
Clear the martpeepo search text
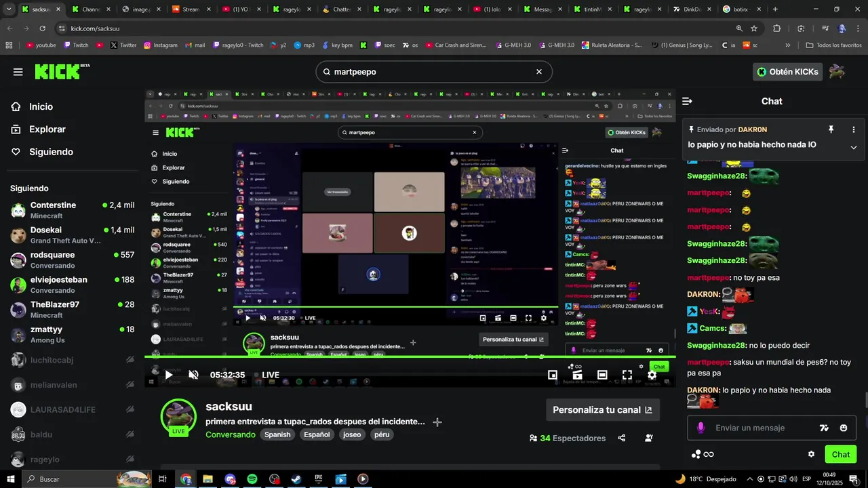click(539, 72)
